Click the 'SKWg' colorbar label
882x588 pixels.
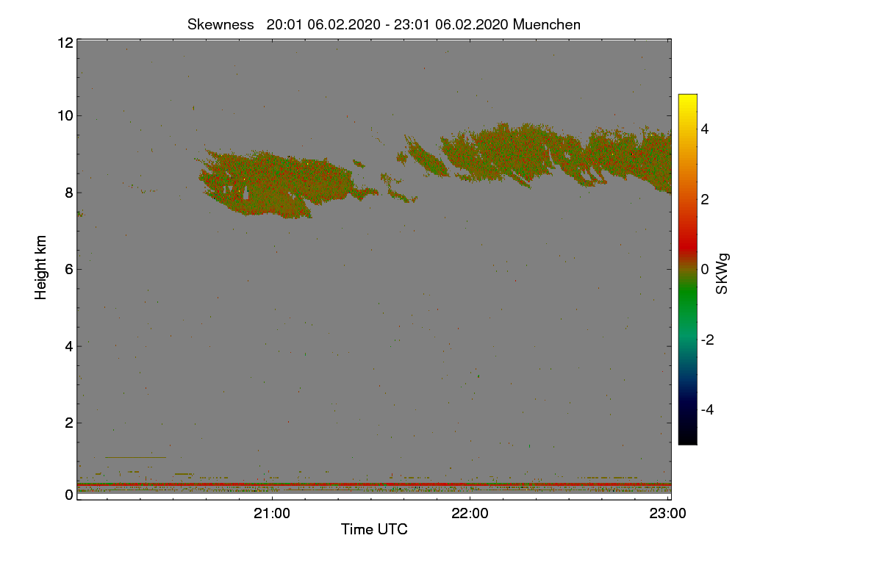[x=723, y=273]
